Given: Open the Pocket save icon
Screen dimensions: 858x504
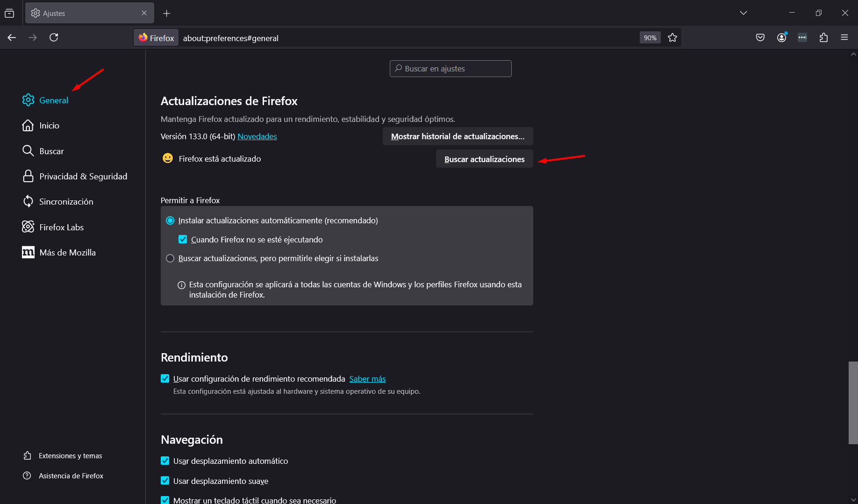Looking at the screenshot, I should coord(760,37).
